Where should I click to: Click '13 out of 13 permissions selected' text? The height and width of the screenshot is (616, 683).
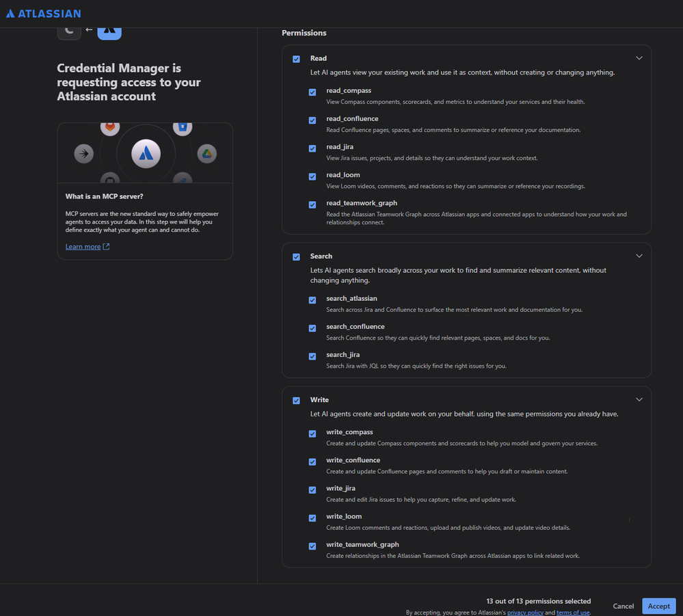[x=538, y=601]
